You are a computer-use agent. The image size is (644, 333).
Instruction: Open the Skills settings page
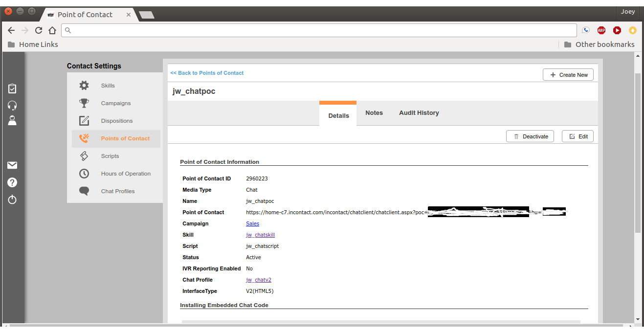click(108, 85)
